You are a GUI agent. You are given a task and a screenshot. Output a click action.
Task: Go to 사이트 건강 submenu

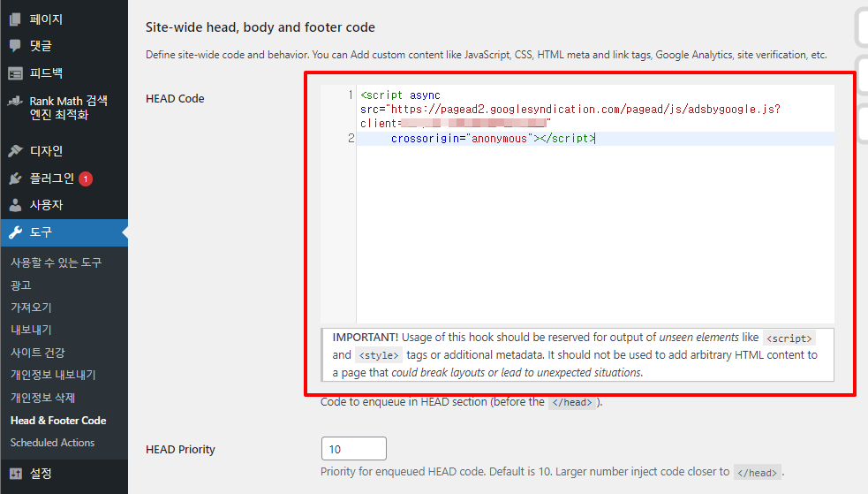click(38, 353)
